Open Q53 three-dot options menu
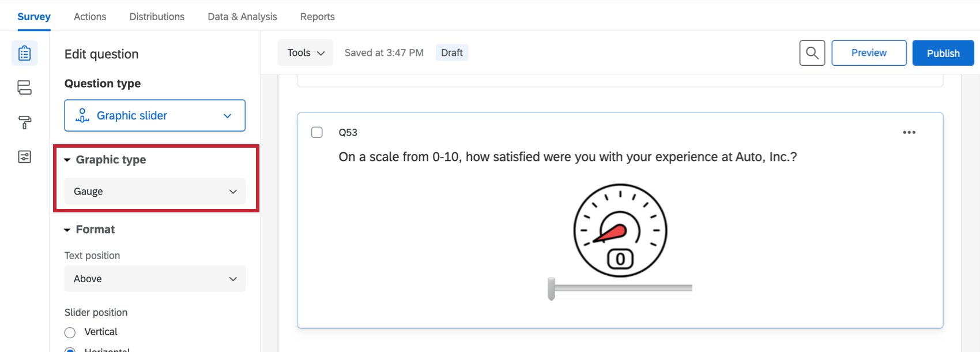 click(909, 133)
